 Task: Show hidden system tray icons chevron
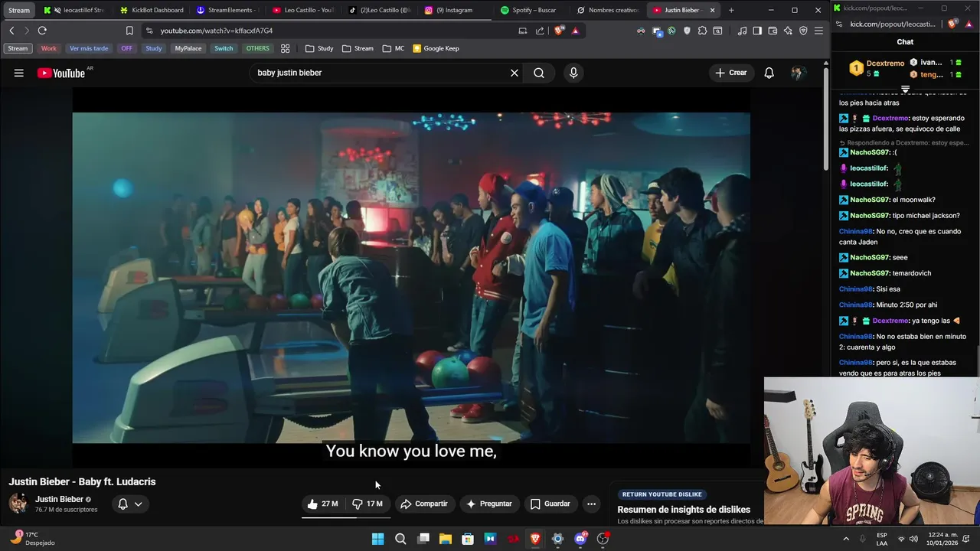(846, 539)
